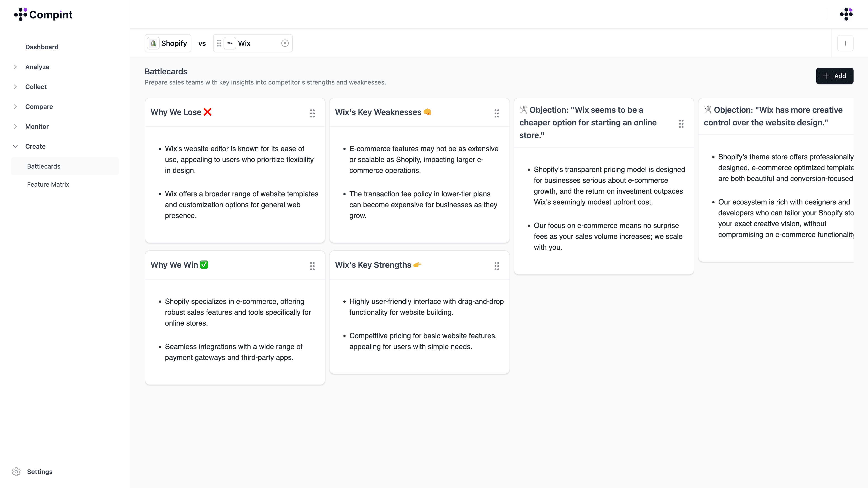Viewport: 868px width, 488px height.
Task: Click the Wix logo icon
Action: click(x=230, y=43)
